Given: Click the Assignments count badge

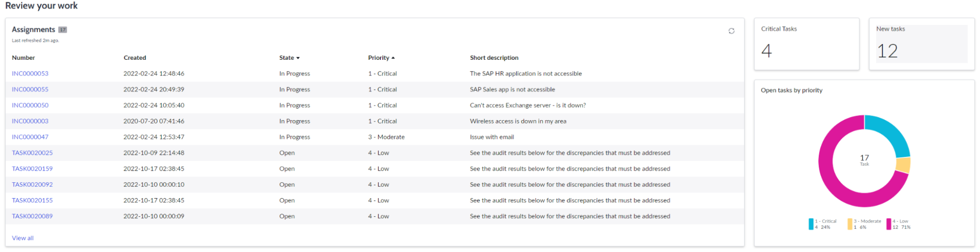Looking at the screenshot, I should 63,30.
